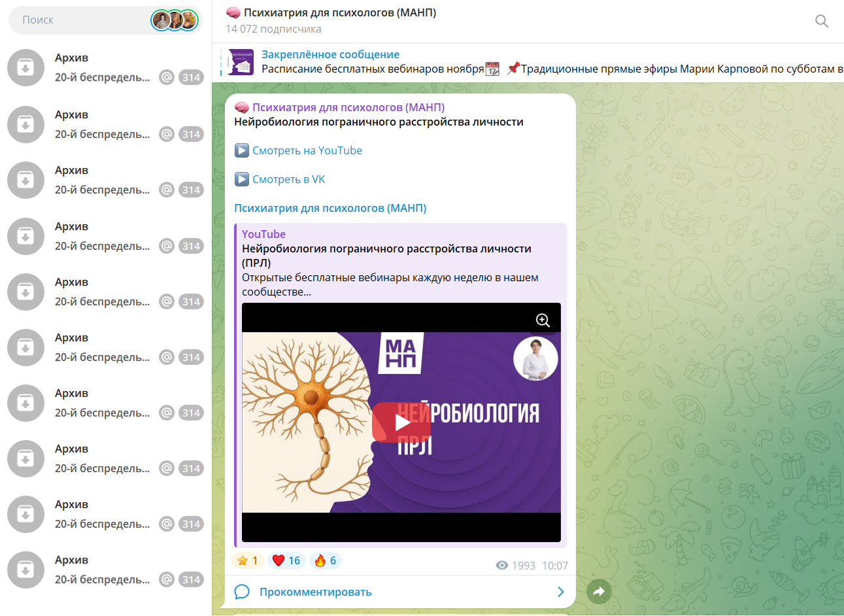Click the Поиск search input field

(x=78, y=20)
